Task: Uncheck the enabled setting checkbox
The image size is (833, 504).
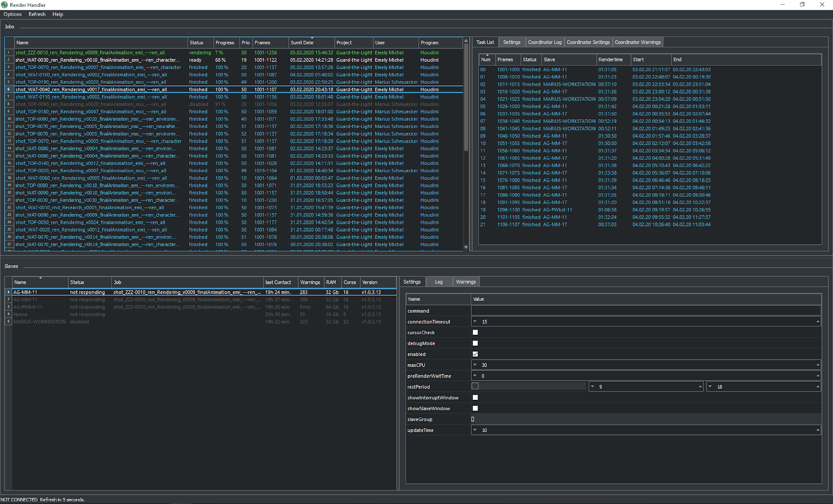Action: [475, 354]
